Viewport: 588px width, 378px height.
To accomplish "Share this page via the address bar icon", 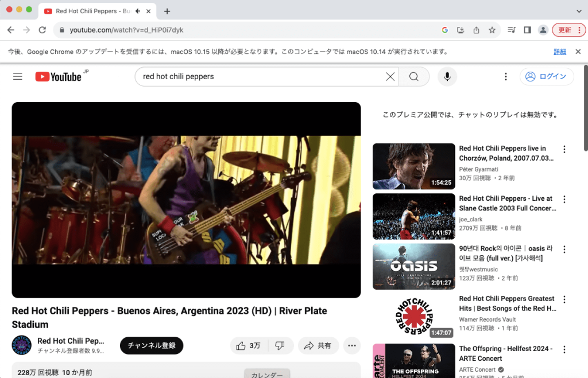I will [x=476, y=30].
